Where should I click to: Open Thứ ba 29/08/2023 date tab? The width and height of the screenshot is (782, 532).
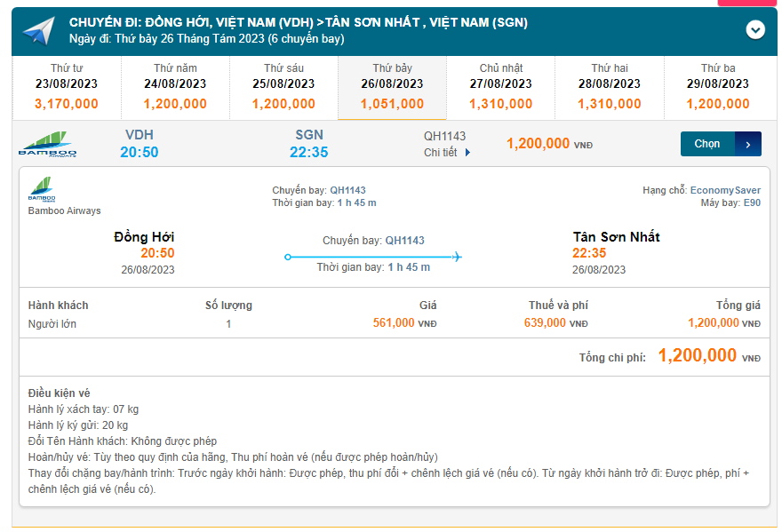tap(717, 86)
